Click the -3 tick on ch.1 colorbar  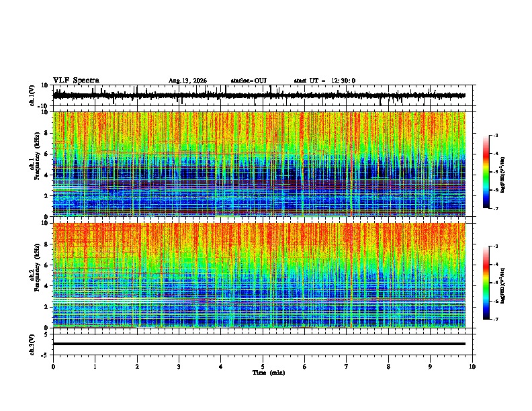pyautogui.click(x=495, y=136)
